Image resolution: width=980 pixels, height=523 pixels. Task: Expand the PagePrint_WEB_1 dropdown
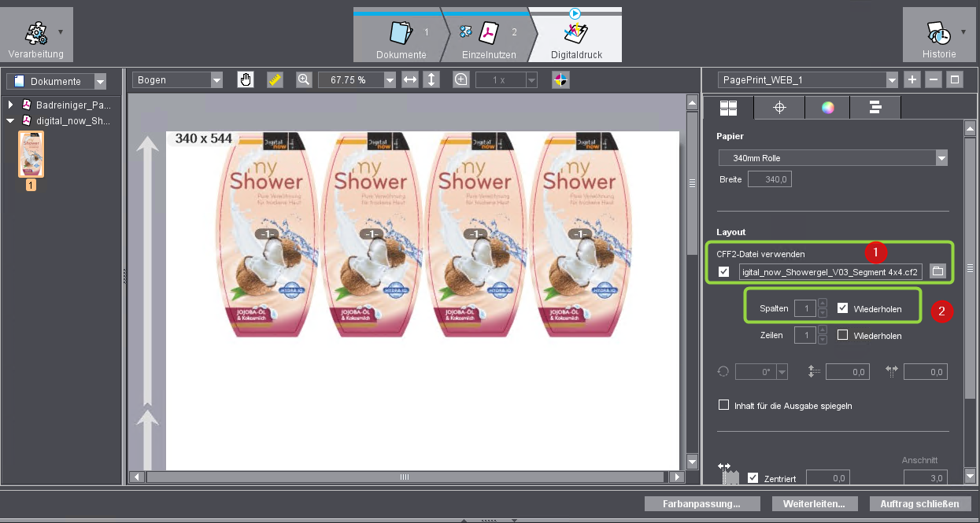tap(890, 79)
